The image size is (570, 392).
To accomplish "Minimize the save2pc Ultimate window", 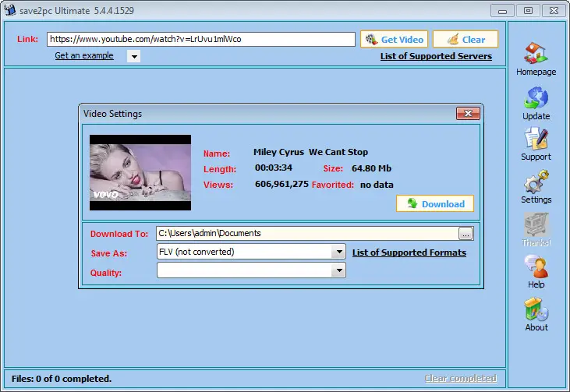I will pos(502,11).
